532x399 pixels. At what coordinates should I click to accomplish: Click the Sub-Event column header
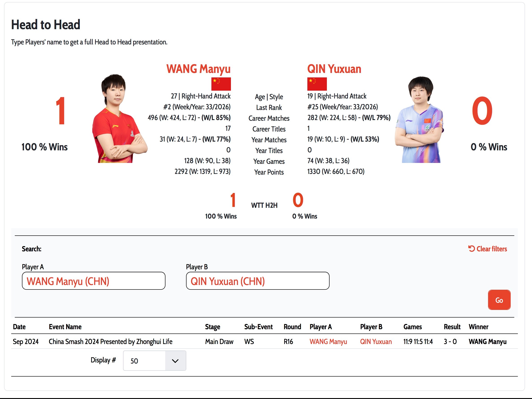coord(258,327)
